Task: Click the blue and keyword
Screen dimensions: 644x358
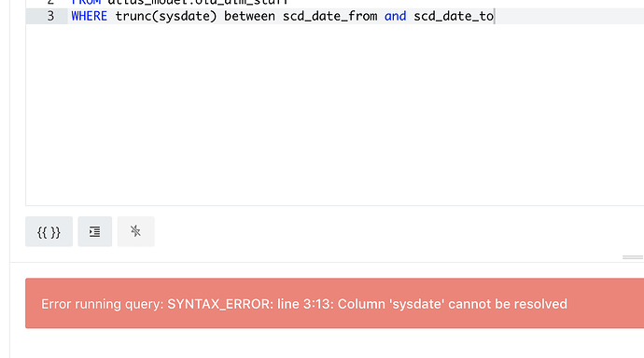Action: [x=395, y=17]
